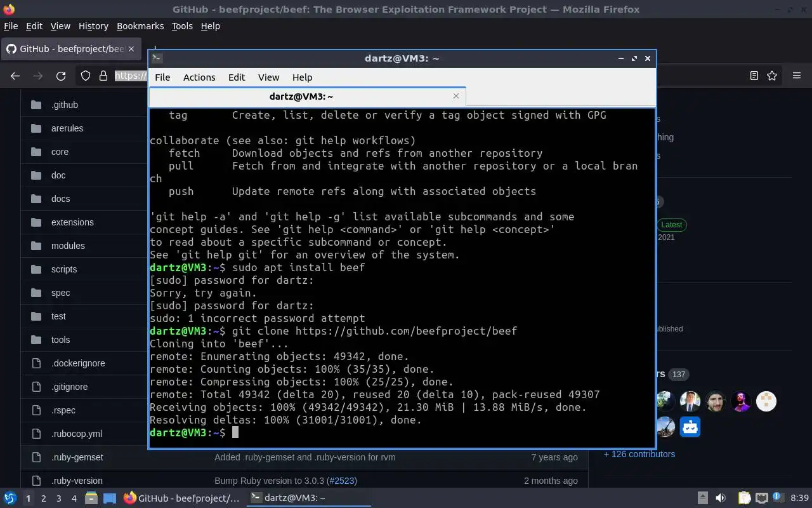Click Firefox reload page icon
The height and width of the screenshot is (508, 812).
click(61, 76)
